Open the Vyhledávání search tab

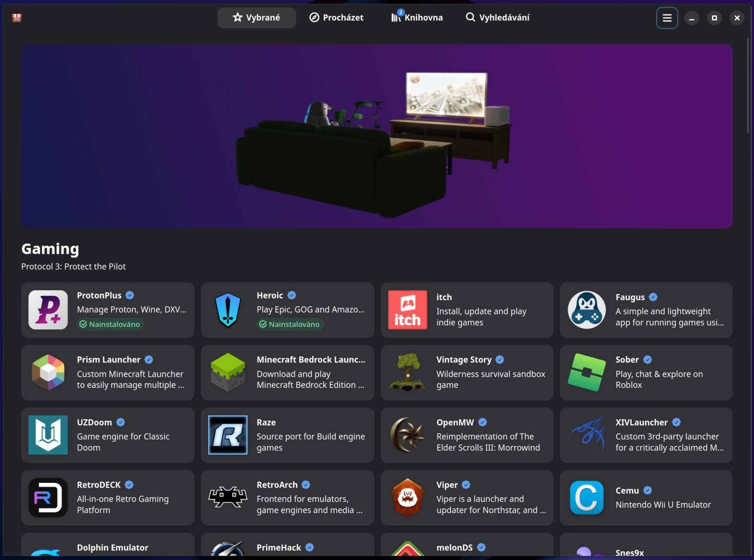[x=497, y=18]
